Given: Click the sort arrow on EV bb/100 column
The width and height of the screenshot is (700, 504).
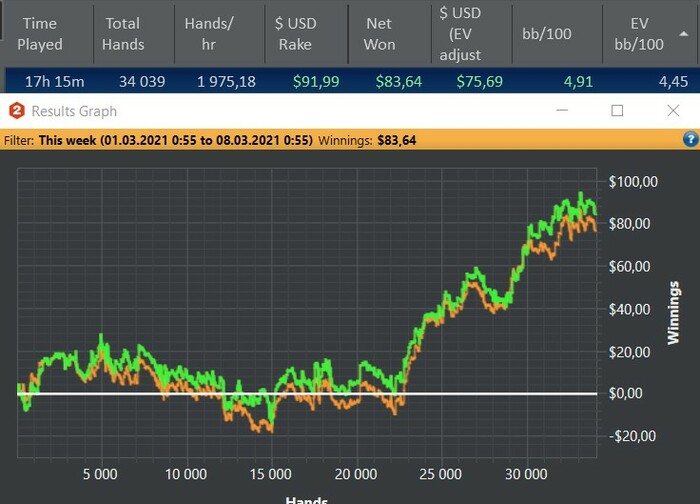Looking at the screenshot, I should click(683, 34).
